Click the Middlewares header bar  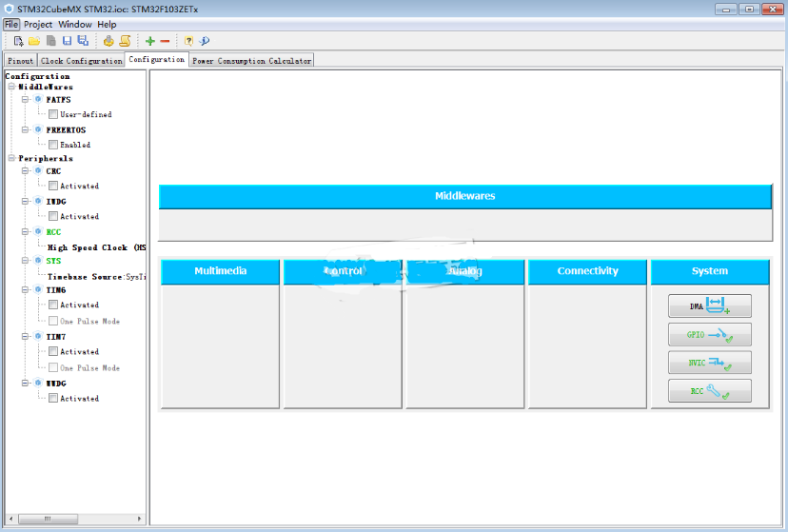tap(464, 196)
